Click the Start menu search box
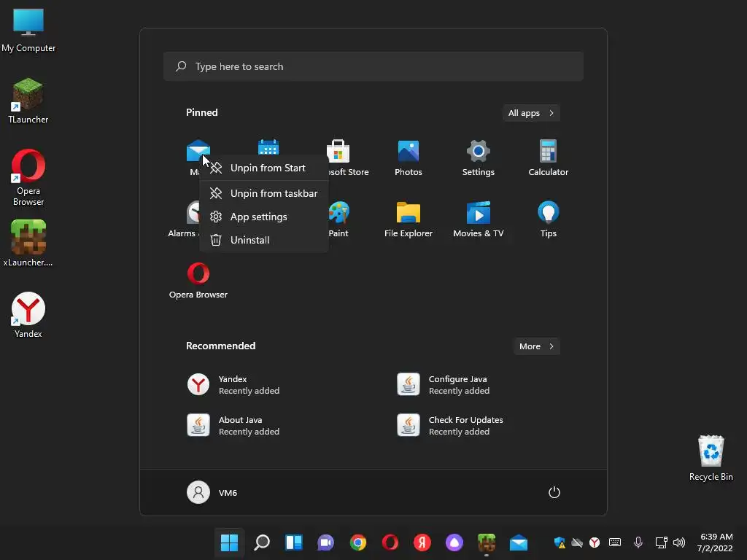The width and height of the screenshot is (747, 560). 373,66
